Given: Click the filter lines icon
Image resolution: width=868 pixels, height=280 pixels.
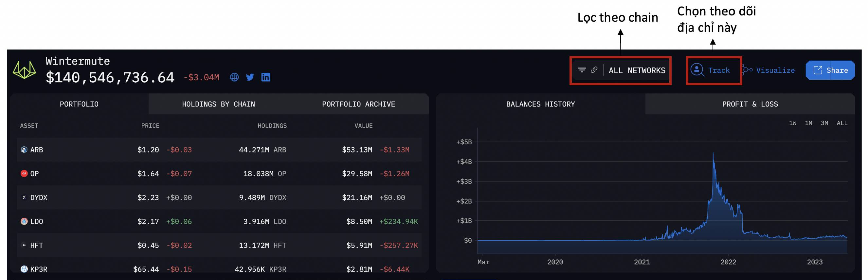Looking at the screenshot, I should tap(582, 70).
